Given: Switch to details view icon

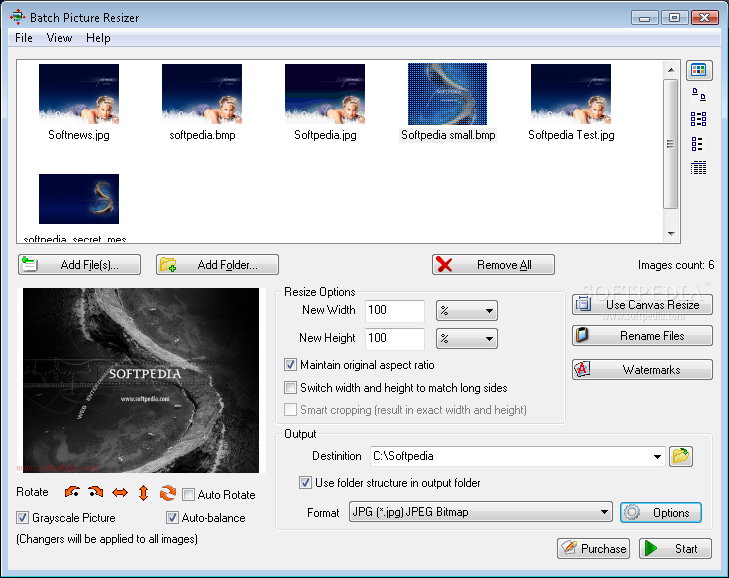Looking at the screenshot, I should click(x=698, y=167).
